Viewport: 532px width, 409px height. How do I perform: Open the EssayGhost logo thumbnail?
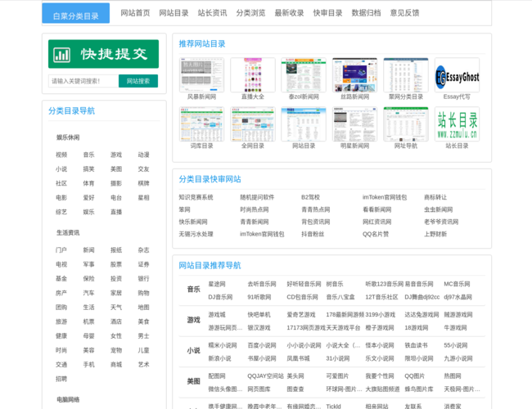457,75
